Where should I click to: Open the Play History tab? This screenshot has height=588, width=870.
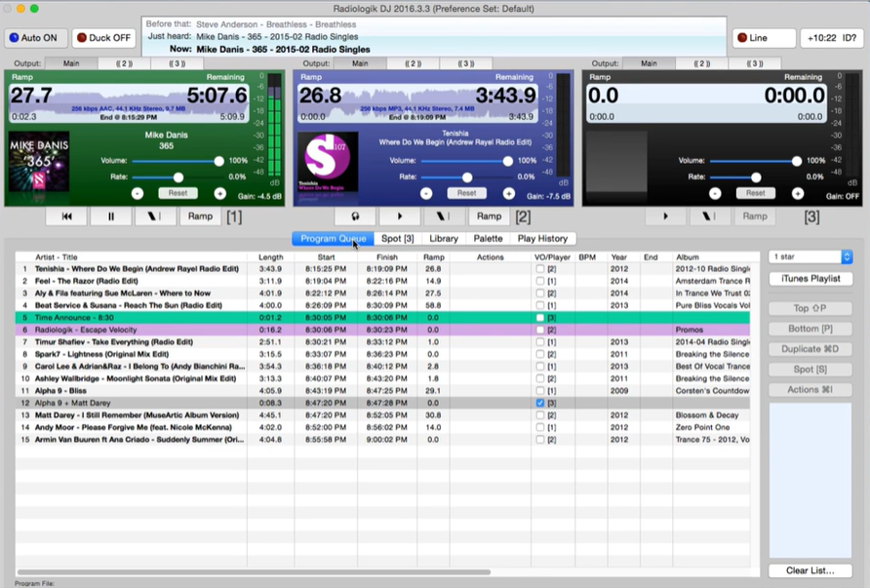(x=542, y=239)
